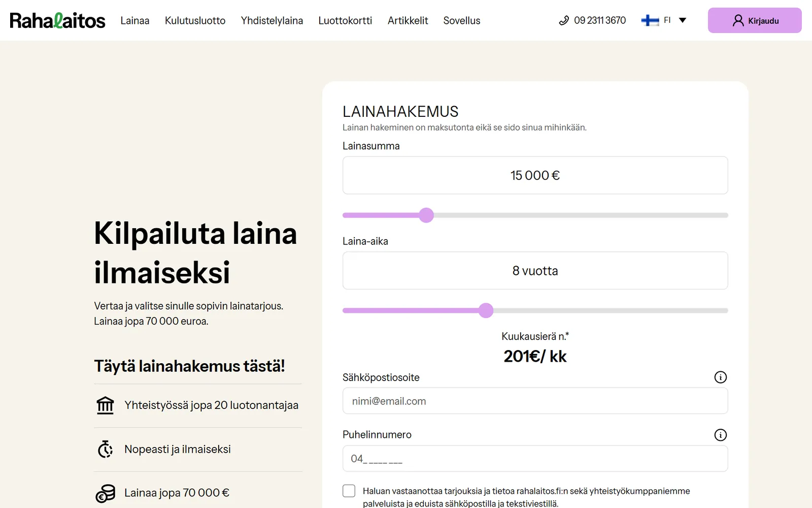The height and width of the screenshot is (508, 812).
Task: Open the Lainaa menu item
Action: click(x=135, y=20)
